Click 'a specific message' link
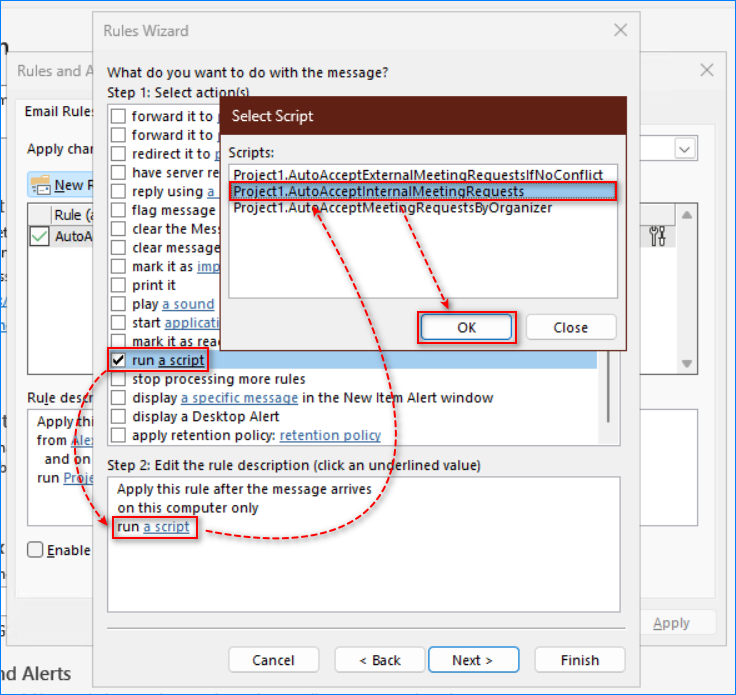 pos(239,398)
